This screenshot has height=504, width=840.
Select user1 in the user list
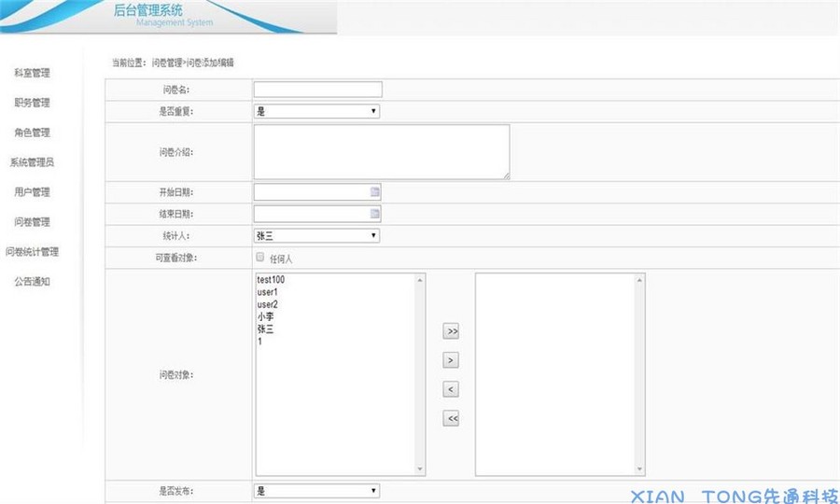click(267, 292)
